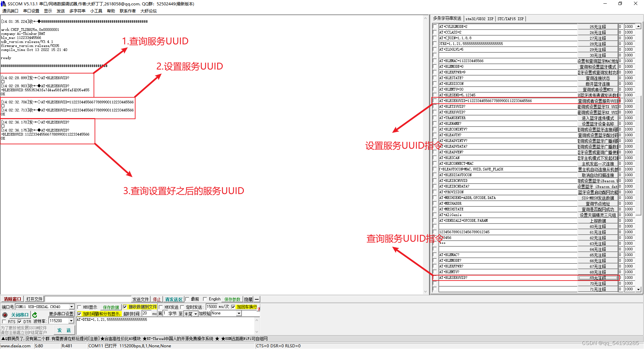Click the send text area containing AT+DTRX
Screen dimensions: 644x349
tap(165, 326)
